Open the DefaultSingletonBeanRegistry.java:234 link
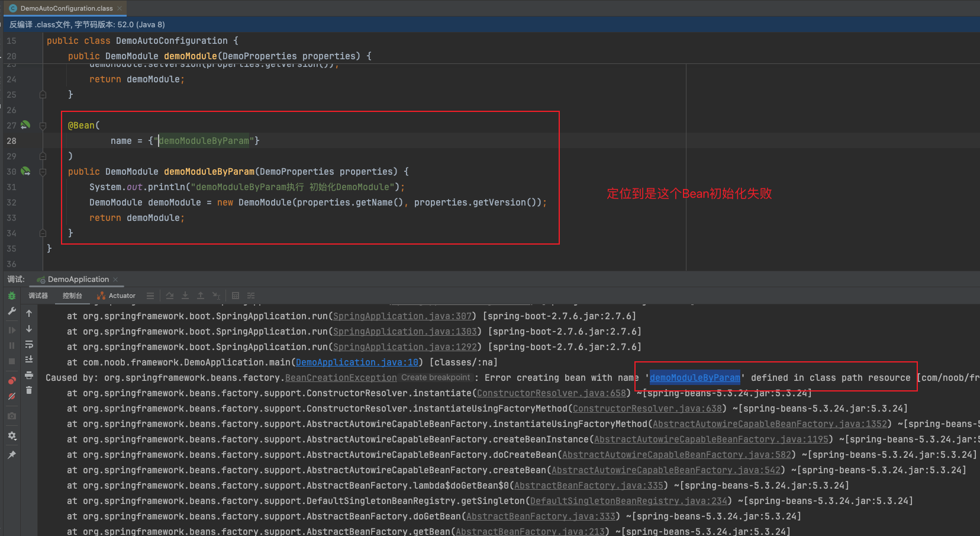 tap(628, 501)
